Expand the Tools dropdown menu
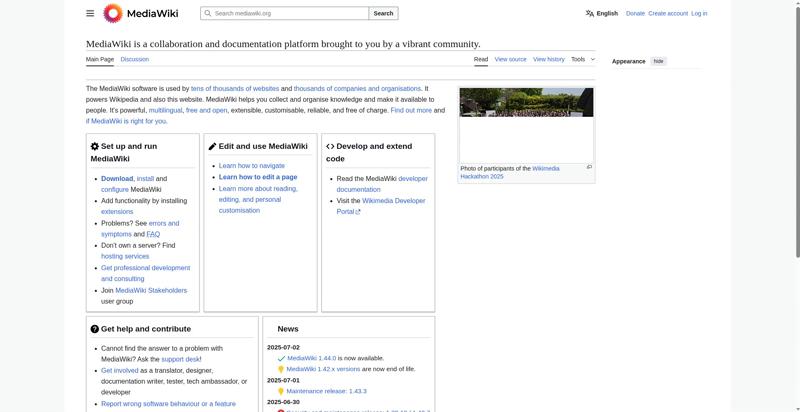The image size is (800, 412). pyautogui.click(x=583, y=59)
